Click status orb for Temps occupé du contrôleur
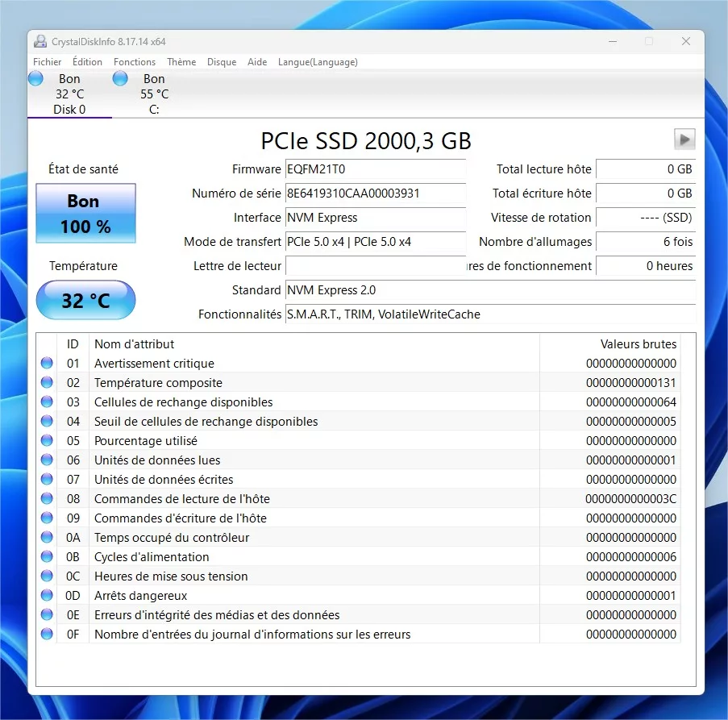Screen dimensions: 728x720 pyautogui.click(x=47, y=537)
